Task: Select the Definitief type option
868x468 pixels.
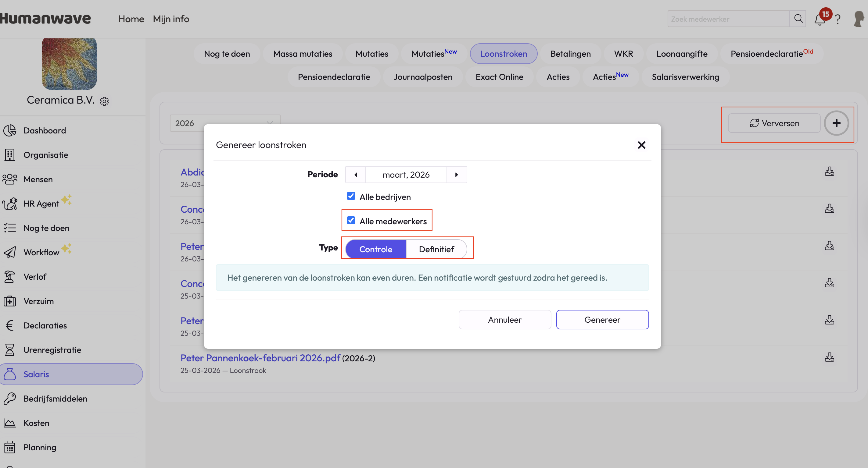Action: click(x=436, y=249)
